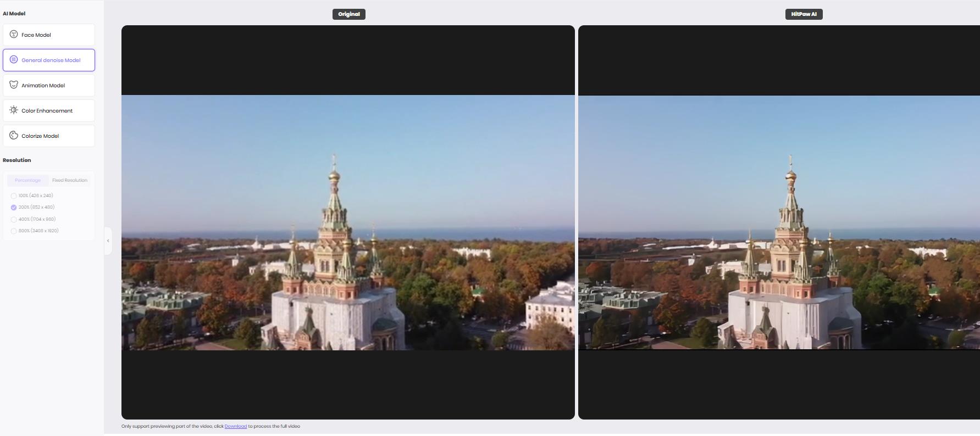The image size is (980, 436).
Task: Open the Download link below preview
Action: [x=235, y=426]
